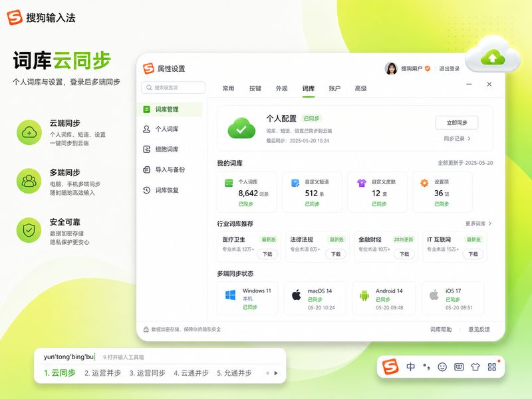Click the 512 自定义短语 count
This screenshot has width=532, height=399.
311,194
